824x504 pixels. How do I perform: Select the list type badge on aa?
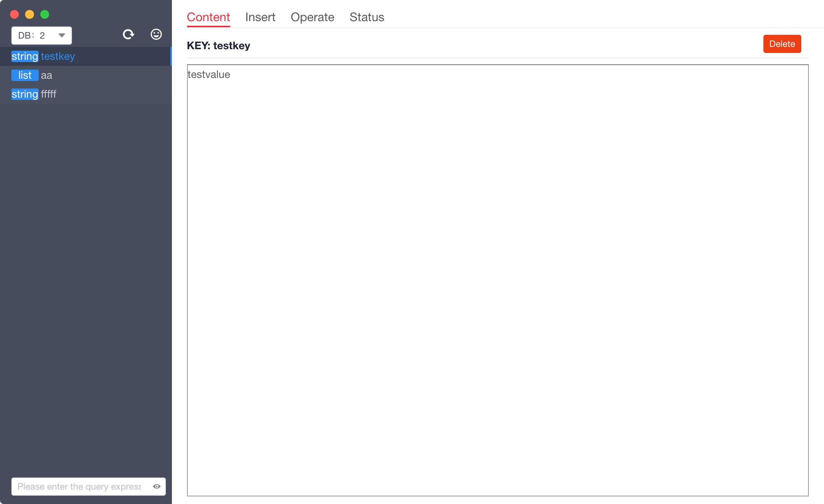point(25,75)
